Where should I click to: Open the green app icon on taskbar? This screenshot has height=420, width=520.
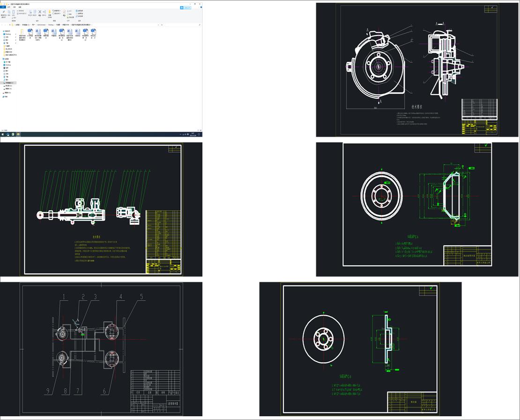(13, 134)
